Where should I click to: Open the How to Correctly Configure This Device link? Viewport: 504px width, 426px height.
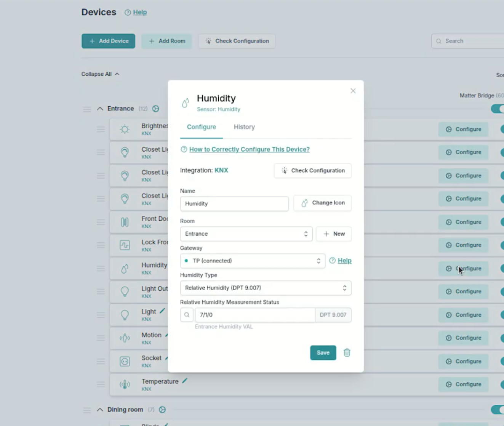tap(249, 149)
